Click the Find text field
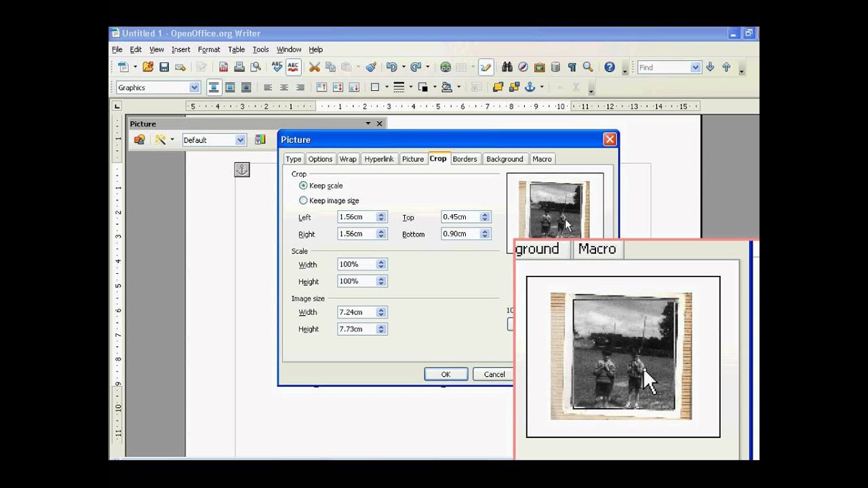Image resolution: width=868 pixels, height=488 pixels. (x=664, y=67)
